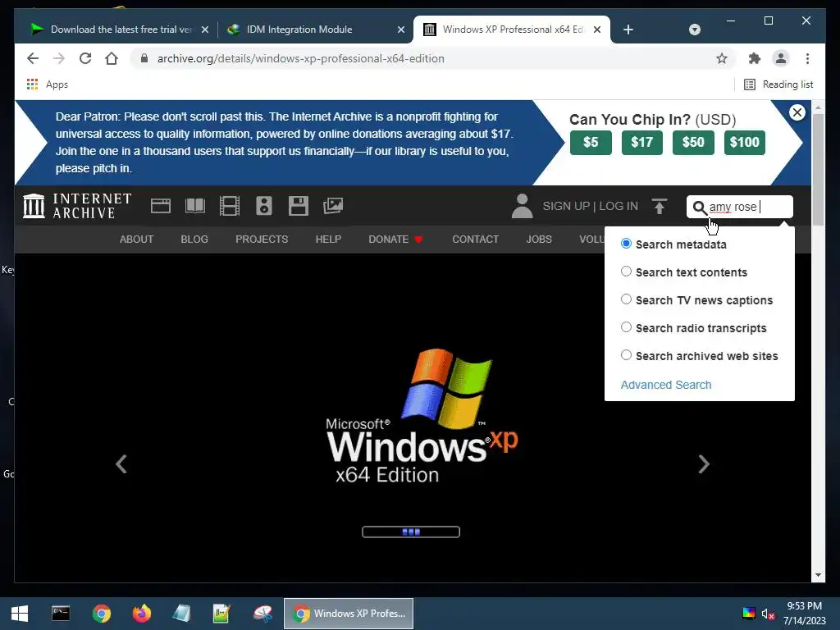Donate $17 button
This screenshot has width=840, height=630.
tap(641, 143)
